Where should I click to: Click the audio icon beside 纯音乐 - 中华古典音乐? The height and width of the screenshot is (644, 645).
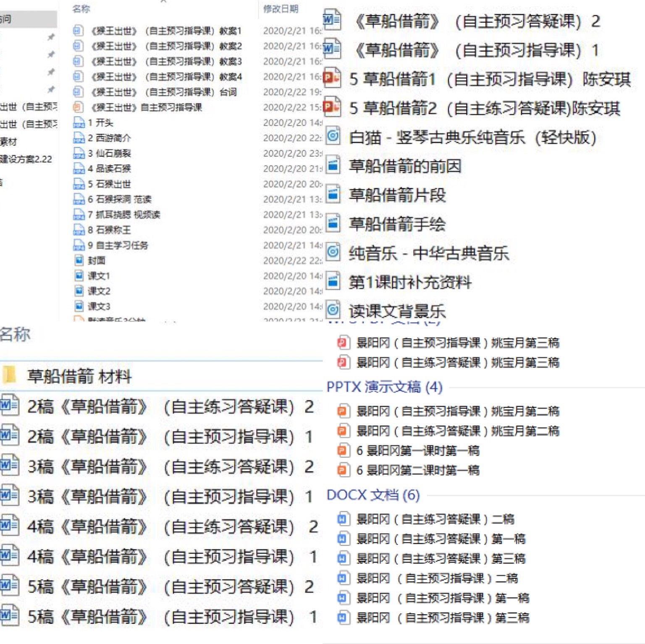[333, 252]
